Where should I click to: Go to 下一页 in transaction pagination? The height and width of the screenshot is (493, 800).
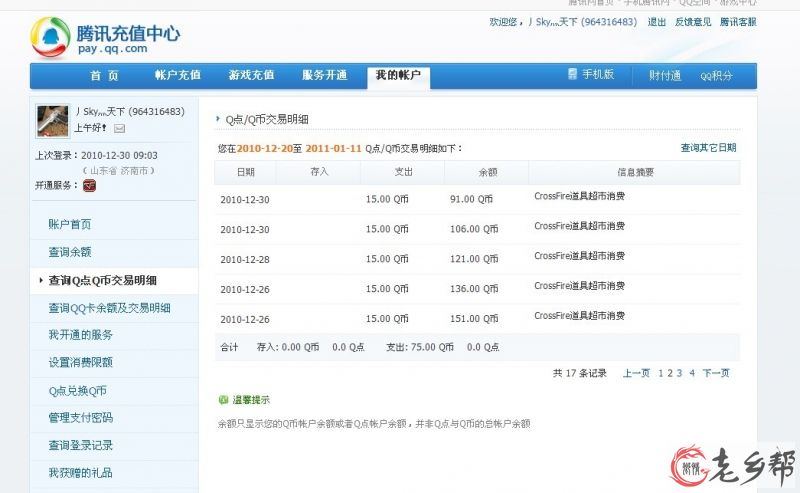[715, 373]
